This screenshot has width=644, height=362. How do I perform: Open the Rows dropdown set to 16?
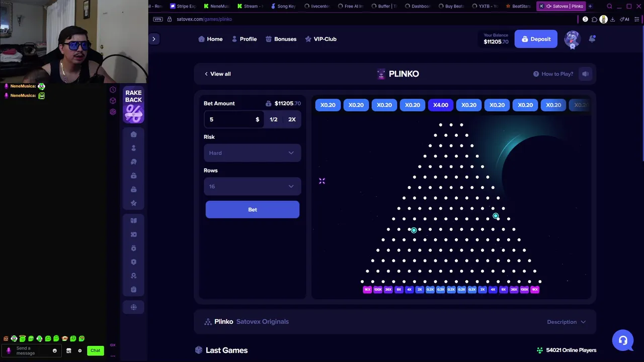click(252, 187)
